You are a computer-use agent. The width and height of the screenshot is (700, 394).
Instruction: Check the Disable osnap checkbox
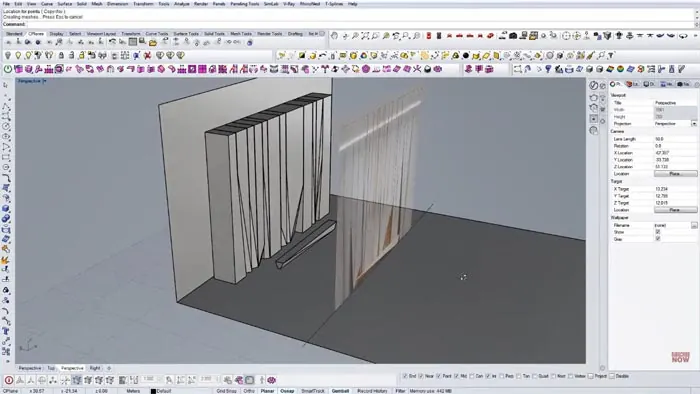[x=612, y=376]
